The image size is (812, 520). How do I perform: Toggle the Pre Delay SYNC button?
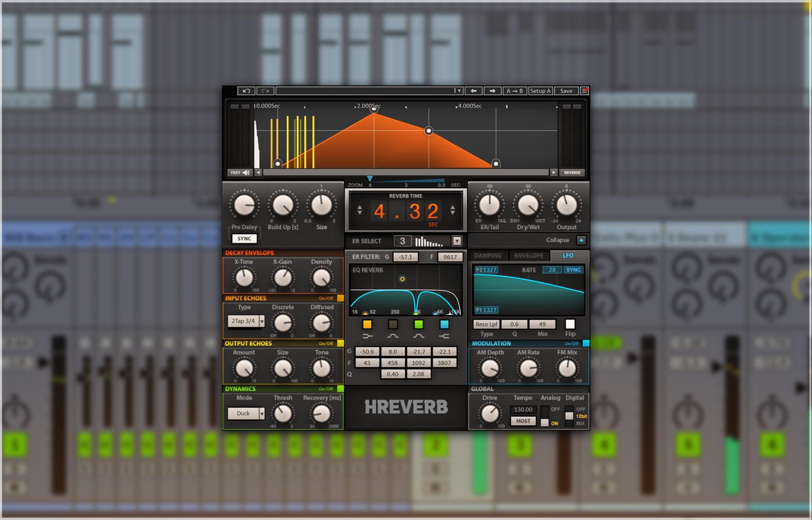coord(244,239)
